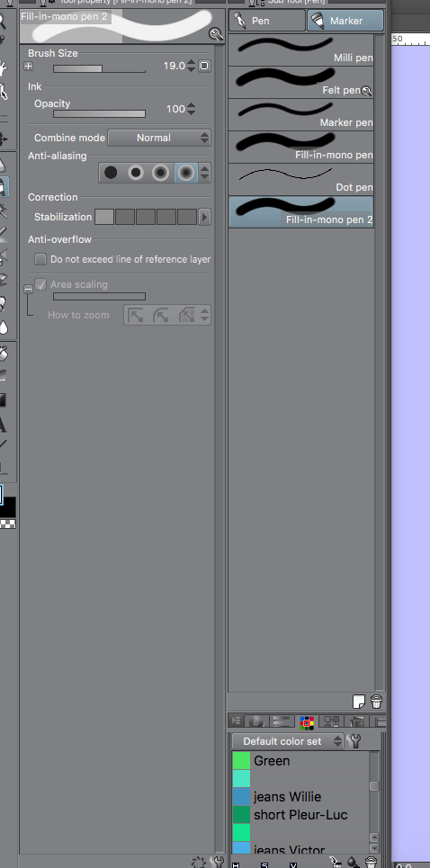The image size is (430, 868).
Task: Click the Brush Size slider
Action: point(99,68)
